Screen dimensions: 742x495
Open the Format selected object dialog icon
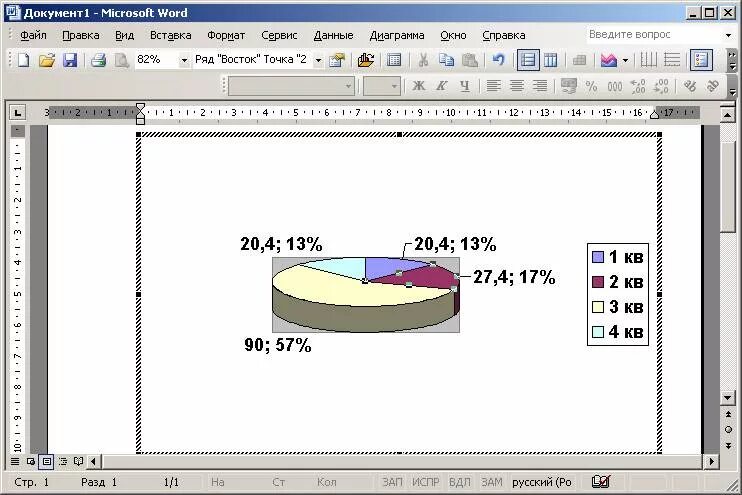[x=337, y=60]
